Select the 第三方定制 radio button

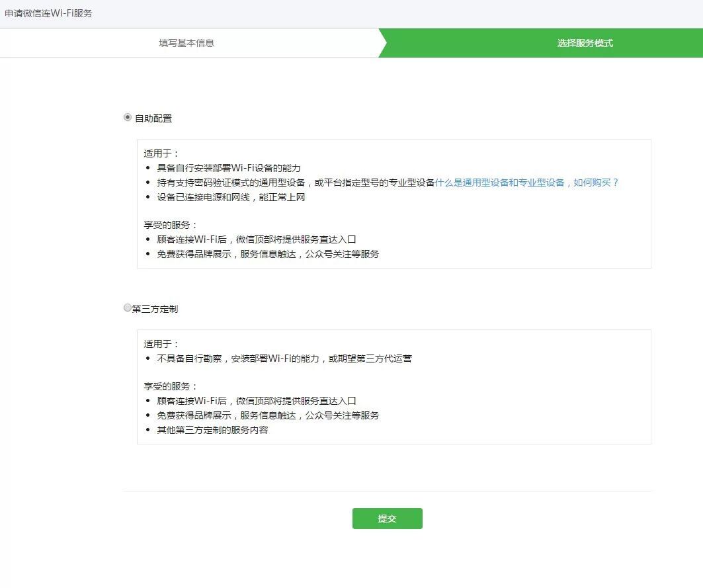pyautogui.click(x=128, y=308)
